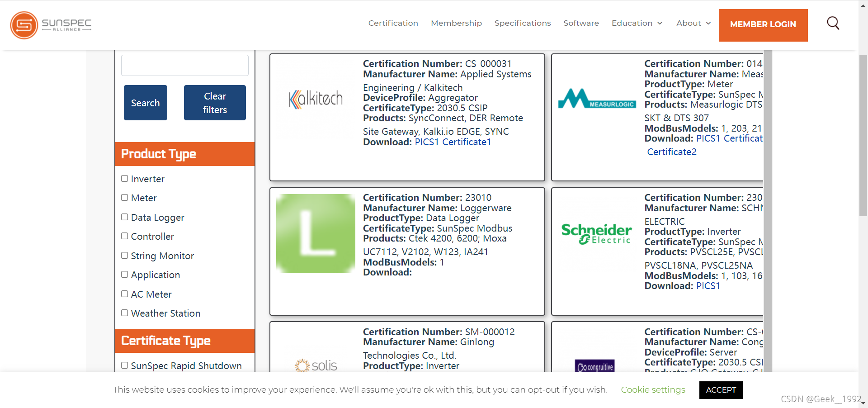
Task: Click the page vertical scrollbar
Action: tap(863, 136)
